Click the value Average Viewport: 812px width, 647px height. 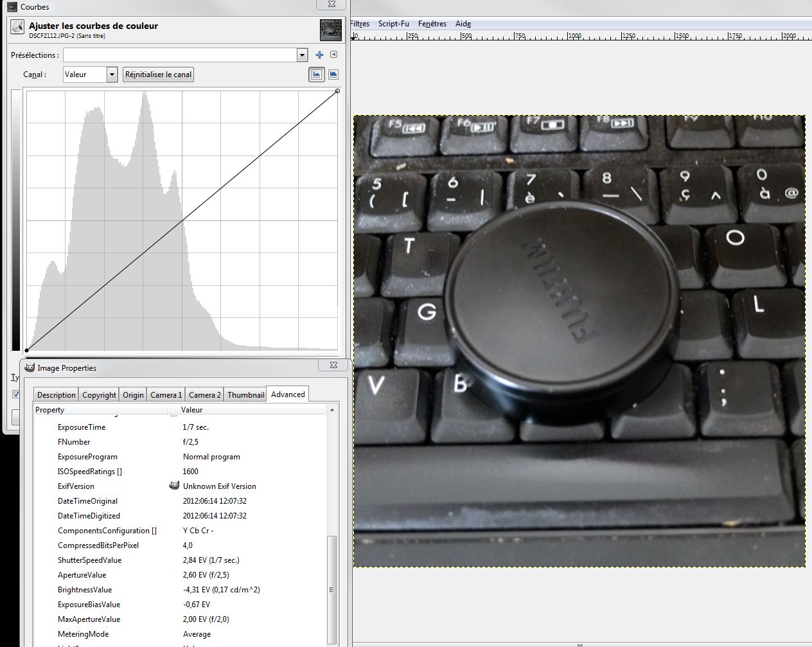197,634
